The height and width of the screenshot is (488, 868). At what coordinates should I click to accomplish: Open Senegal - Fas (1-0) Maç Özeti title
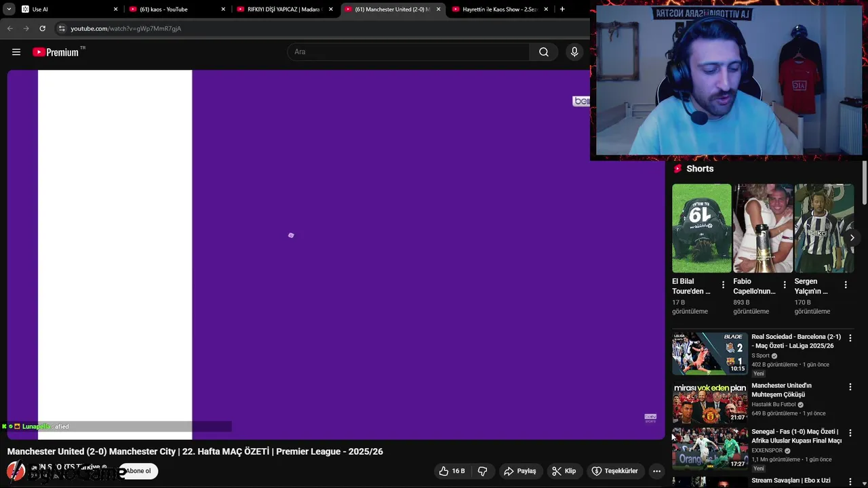click(797, 436)
